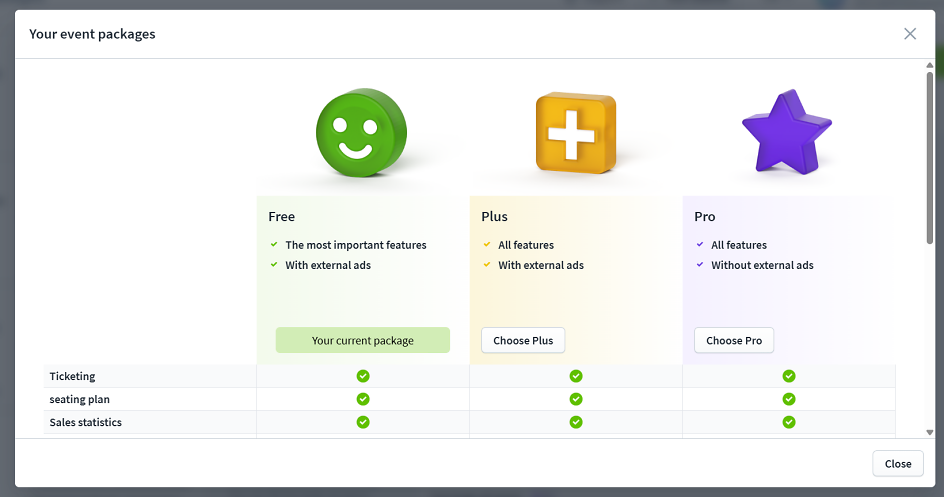Click the purple star Pro package icon
The image size is (944, 497).
(785, 132)
